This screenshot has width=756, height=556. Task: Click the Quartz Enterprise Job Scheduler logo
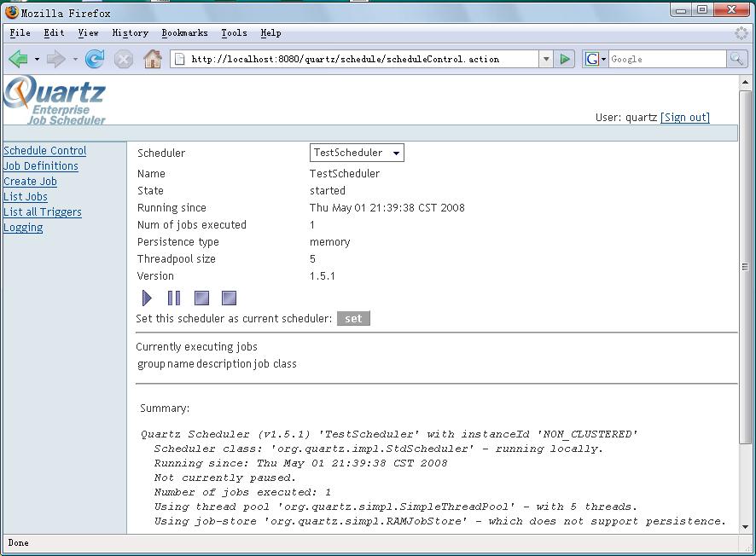55,101
